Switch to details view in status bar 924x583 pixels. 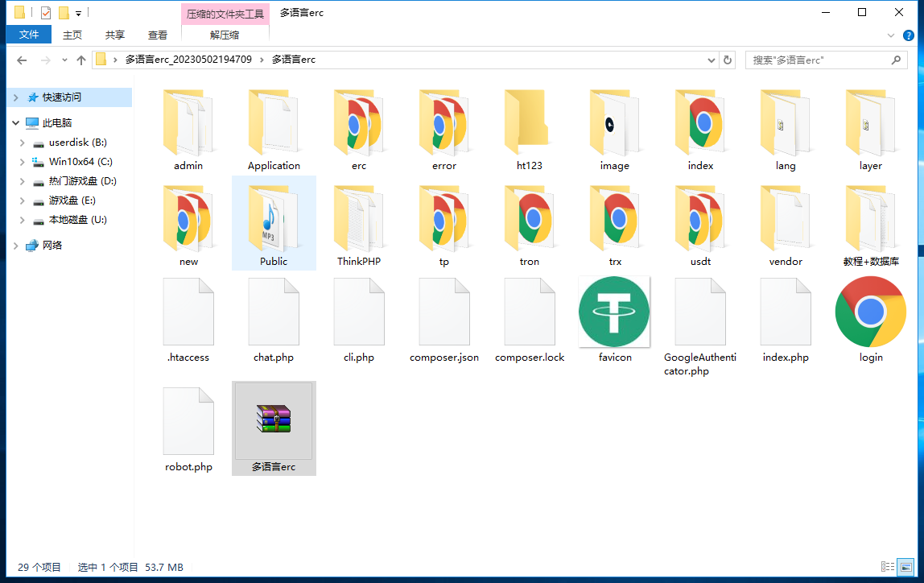(888, 567)
